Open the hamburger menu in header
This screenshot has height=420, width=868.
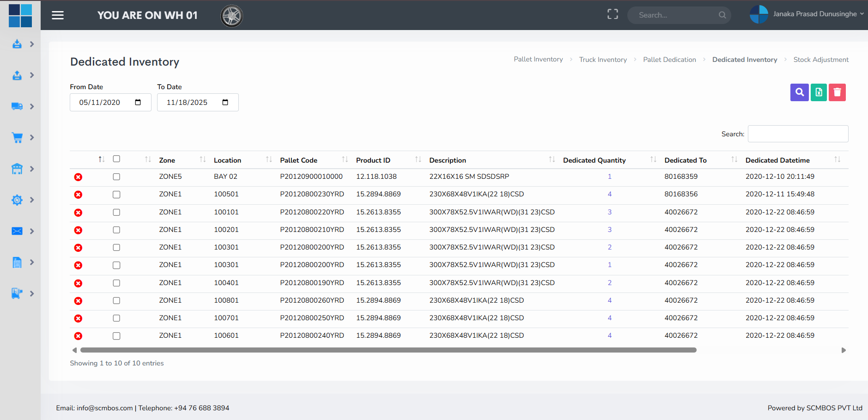(x=58, y=15)
